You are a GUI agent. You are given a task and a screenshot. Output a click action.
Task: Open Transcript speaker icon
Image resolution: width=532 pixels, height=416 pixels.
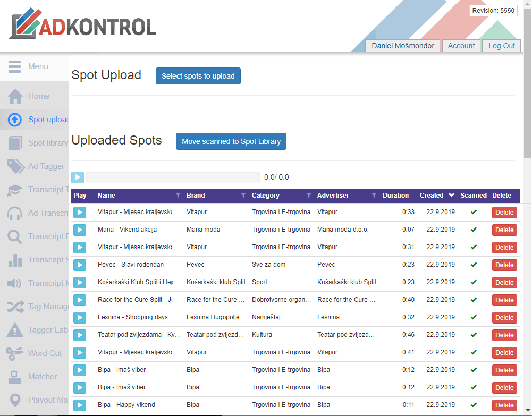[x=14, y=283]
